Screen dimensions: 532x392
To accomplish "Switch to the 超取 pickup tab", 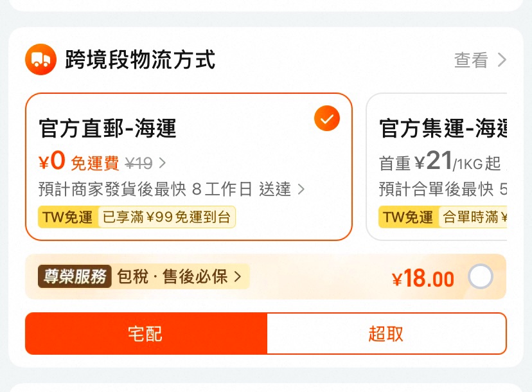I will coord(386,334).
